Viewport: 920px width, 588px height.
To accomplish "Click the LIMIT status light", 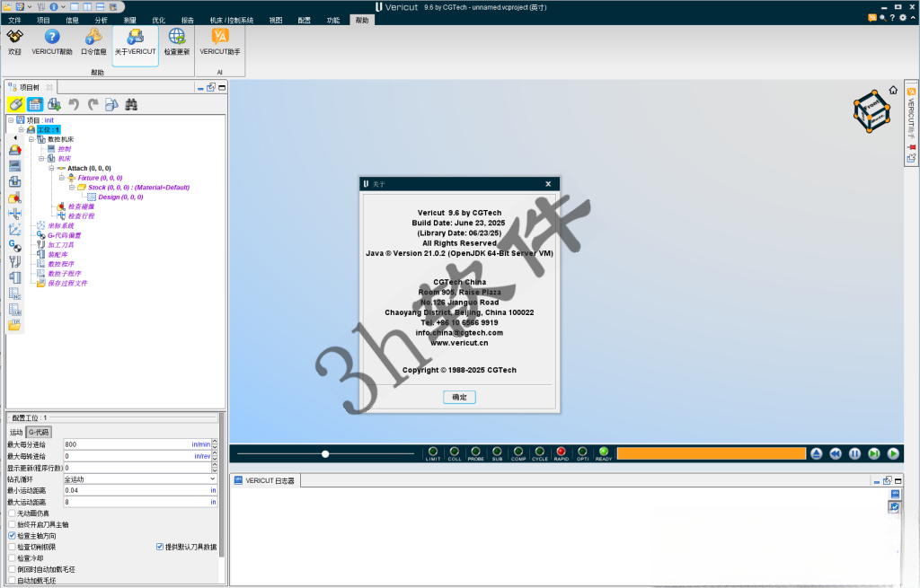I will [433, 452].
